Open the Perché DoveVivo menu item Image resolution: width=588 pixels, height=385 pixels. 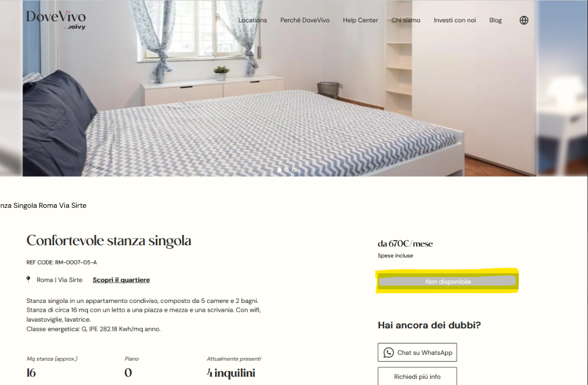point(305,20)
